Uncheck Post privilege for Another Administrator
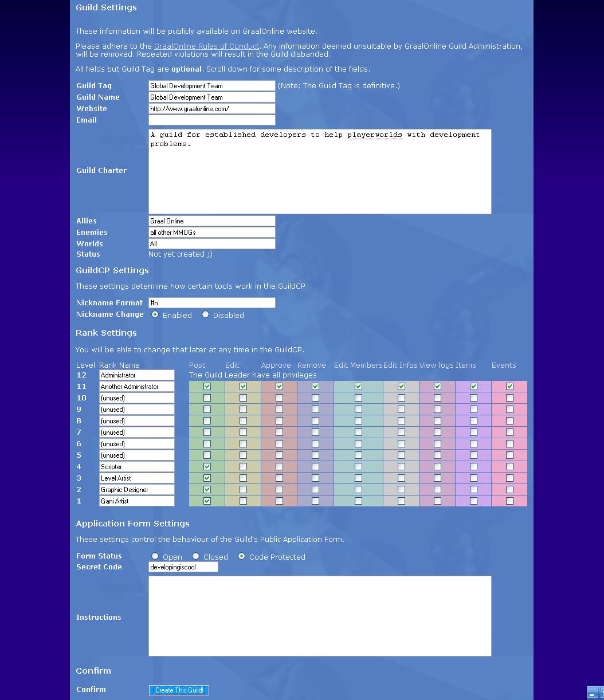Screen dimensions: 604x700 (207, 387)
